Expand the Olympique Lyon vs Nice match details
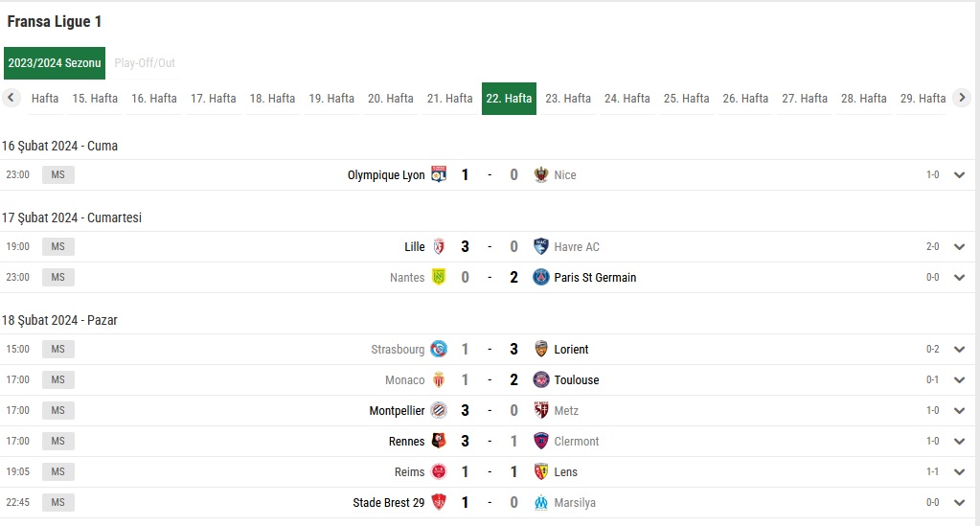The width and height of the screenshot is (980, 526). click(959, 175)
